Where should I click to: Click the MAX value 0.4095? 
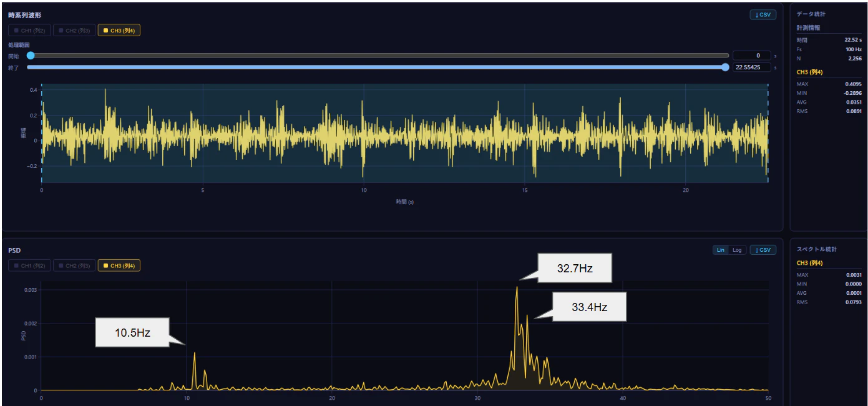[x=853, y=84]
